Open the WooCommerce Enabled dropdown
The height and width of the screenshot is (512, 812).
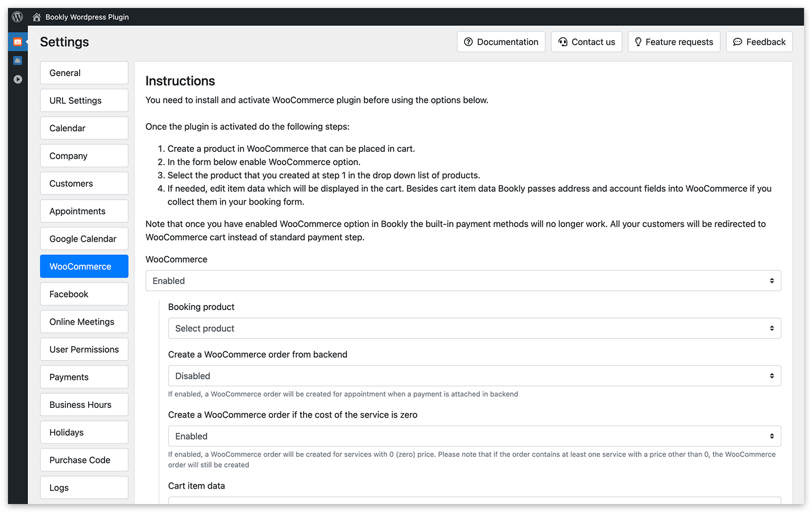click(x=463, y=280)
